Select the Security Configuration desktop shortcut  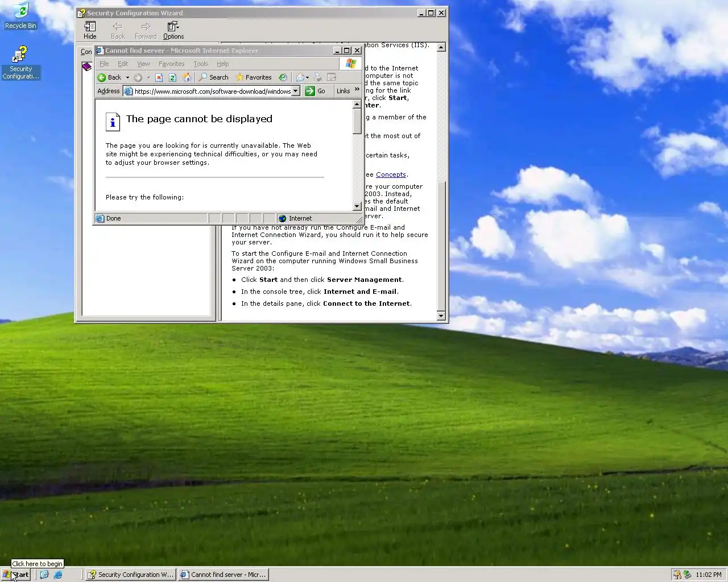coord(20,63)
